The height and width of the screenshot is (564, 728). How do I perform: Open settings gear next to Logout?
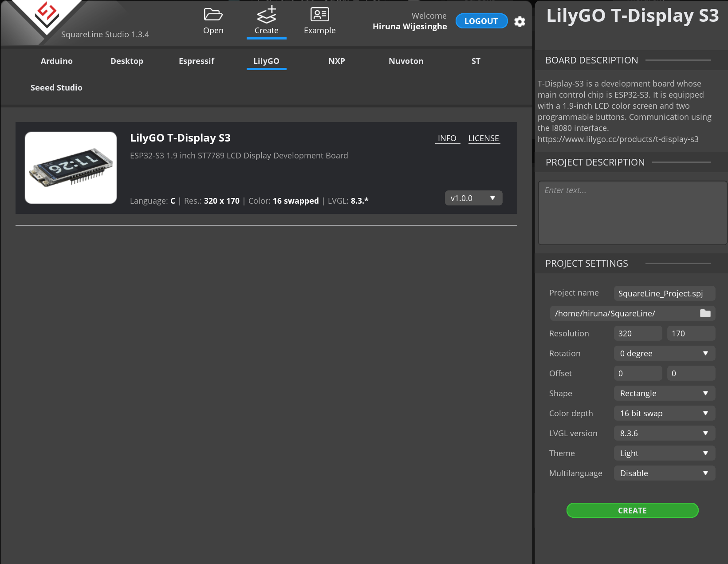tap(519, 22)
